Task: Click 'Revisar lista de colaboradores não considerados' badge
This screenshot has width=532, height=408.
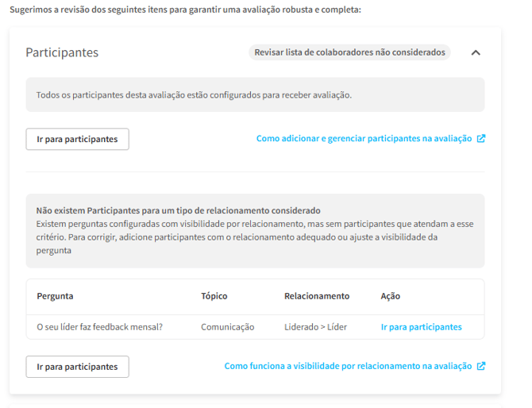Action: pos(349,52)
